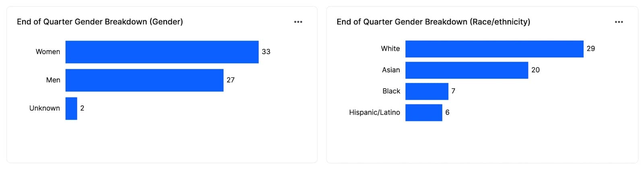Click the Women bar in the Gender chart
The image size is (644, 171).
162,52
